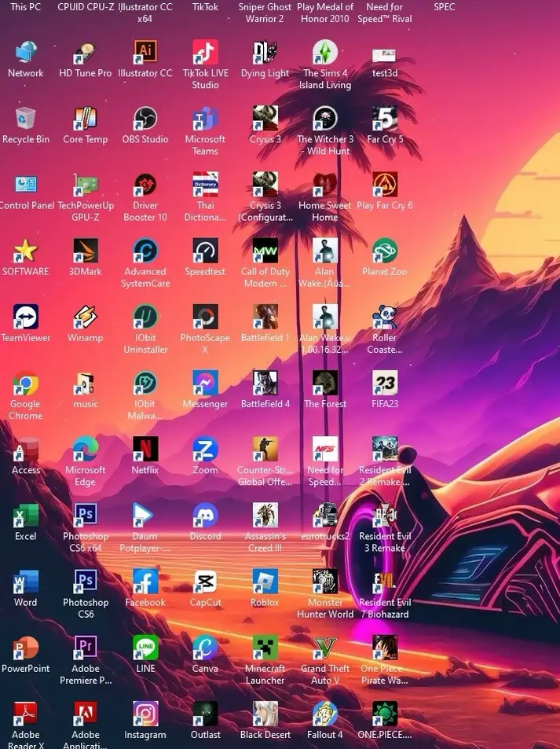Viewport: 560px width, 749px height.
Task: Open Google Chrome shortcut
Action: 26,383
